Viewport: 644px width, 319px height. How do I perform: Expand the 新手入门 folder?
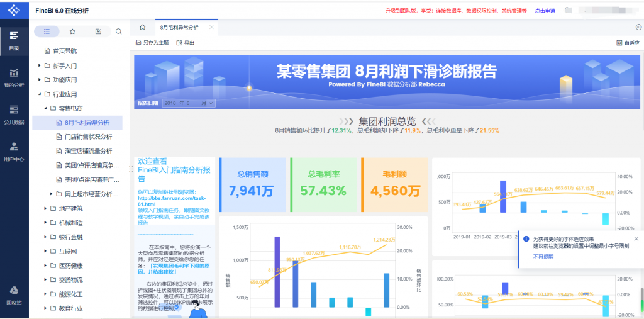39,65
